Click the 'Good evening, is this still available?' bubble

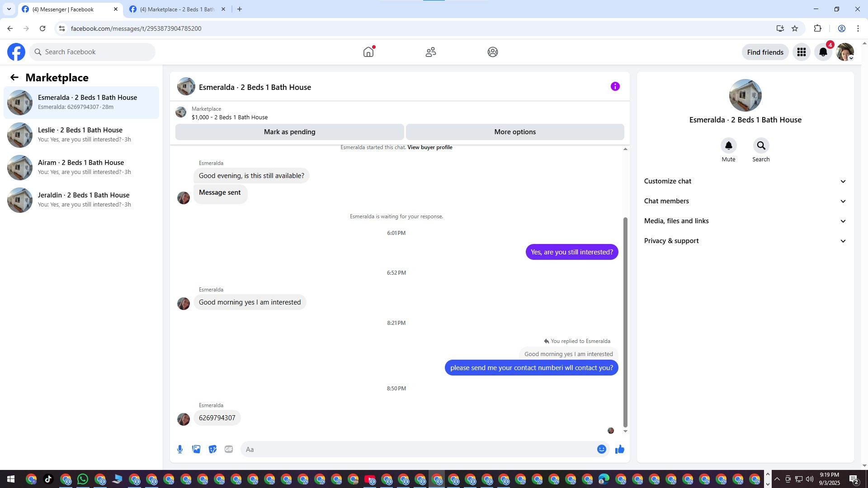[251, 176]
